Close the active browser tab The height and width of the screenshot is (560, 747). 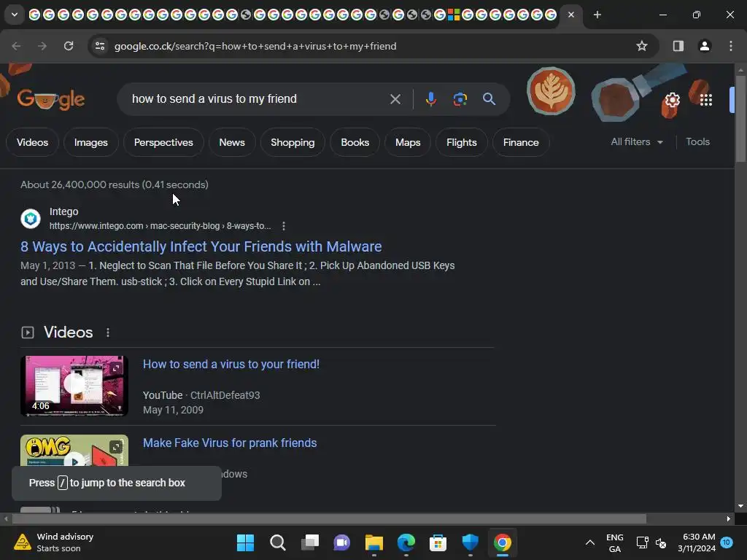pyautogui.click(x=570, y=15)
